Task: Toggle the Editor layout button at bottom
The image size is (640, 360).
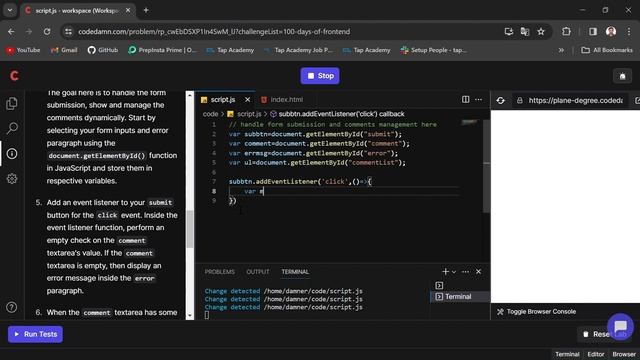Action: 596,354
